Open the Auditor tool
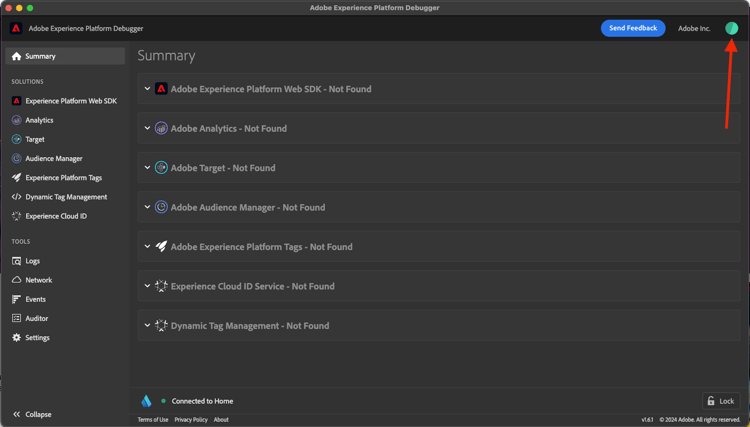The height and width of the screenshot is (427, 750). coord(65,318)
